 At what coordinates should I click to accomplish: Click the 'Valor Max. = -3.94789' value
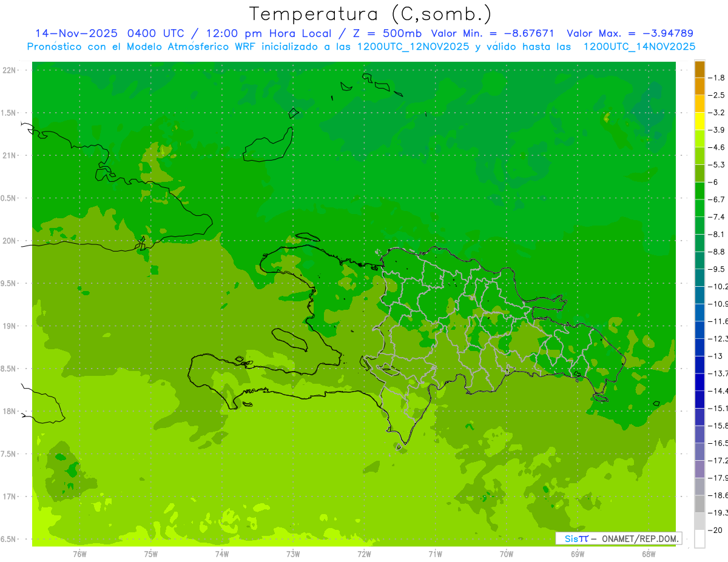tap(630, 33)
